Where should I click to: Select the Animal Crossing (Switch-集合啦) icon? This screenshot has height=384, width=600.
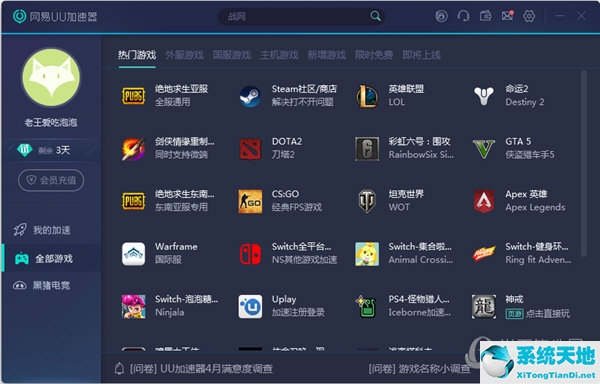click(x=367, y=254)
